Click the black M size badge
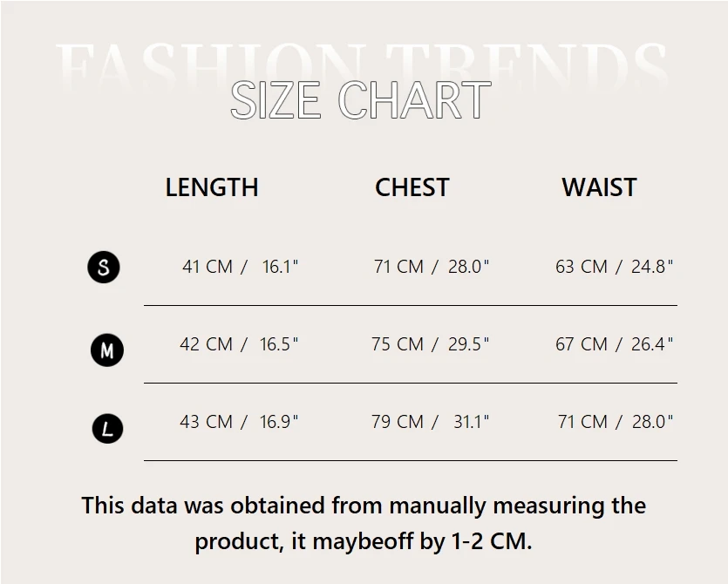728x584 pixels. (107, 350)
